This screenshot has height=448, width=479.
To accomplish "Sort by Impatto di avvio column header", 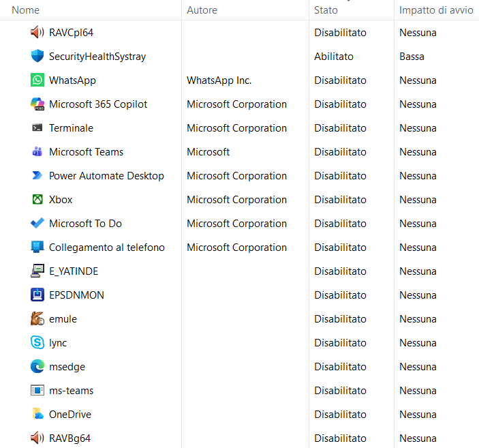I will [436, 10].
